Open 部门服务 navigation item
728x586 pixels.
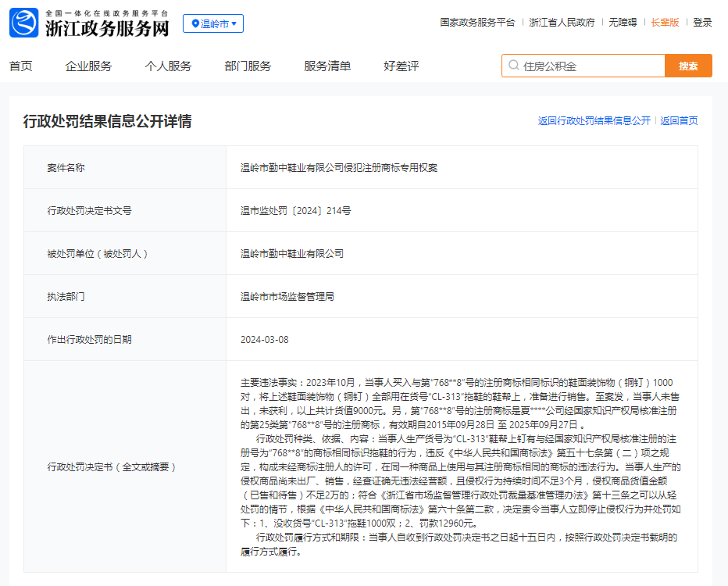(248, 66)
